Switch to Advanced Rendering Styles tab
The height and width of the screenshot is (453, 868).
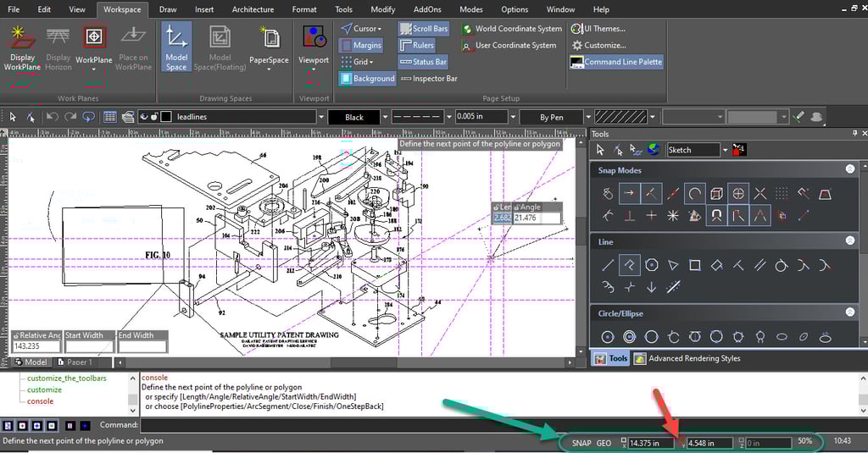[x=687, y=358]
